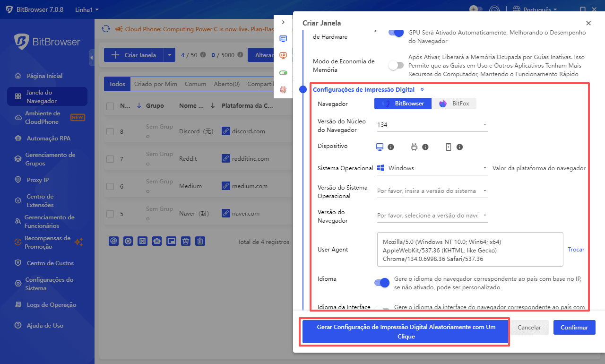Select the IP configuration panel icon

click(x=283, y=55)
